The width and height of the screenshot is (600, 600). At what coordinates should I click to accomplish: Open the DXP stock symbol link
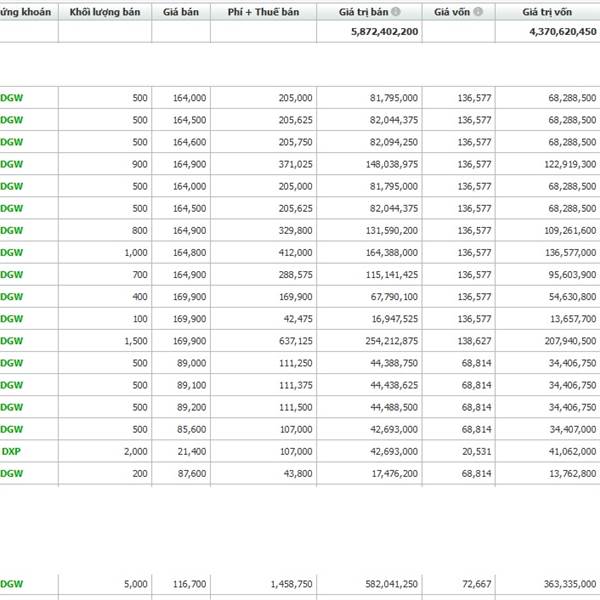click(11, 452)
